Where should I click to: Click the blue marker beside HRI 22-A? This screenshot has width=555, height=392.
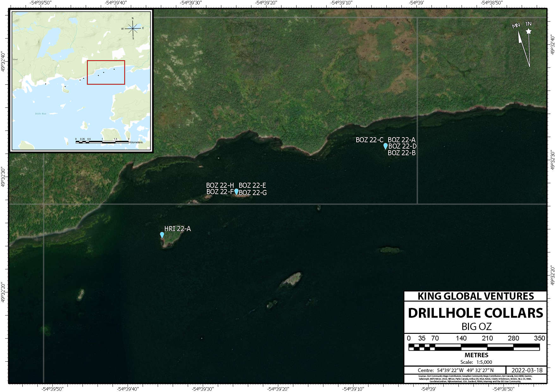162,235
